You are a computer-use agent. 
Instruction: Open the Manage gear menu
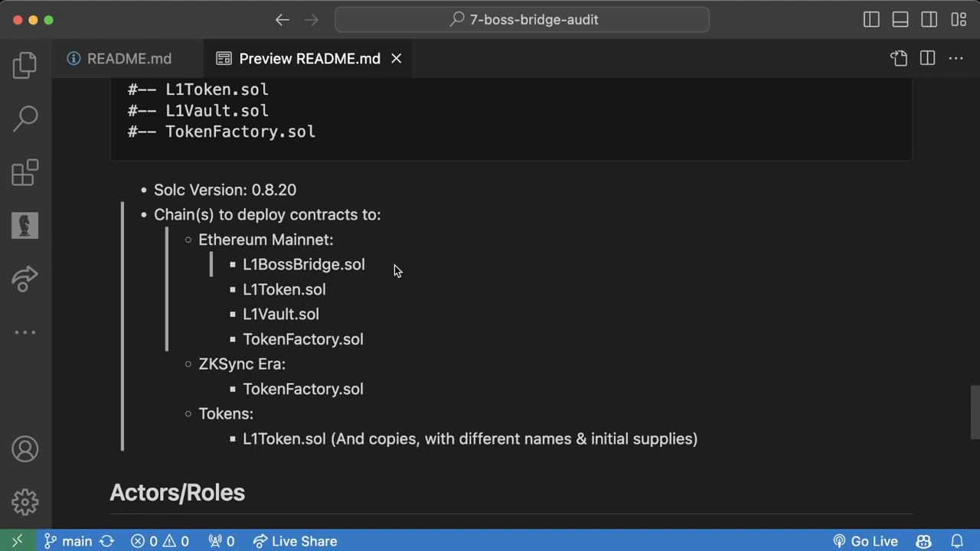coord(24,502)
